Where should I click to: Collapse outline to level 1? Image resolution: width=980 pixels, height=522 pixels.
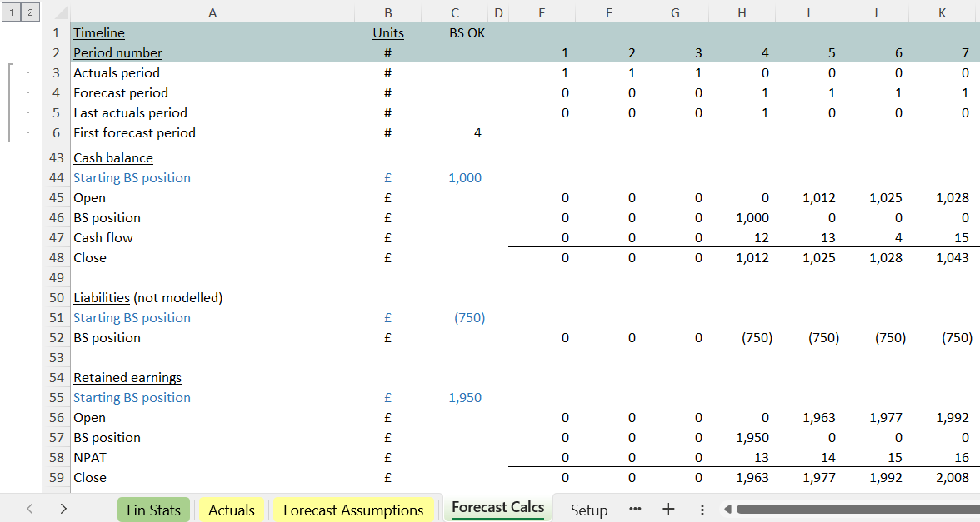click(10, 12)
